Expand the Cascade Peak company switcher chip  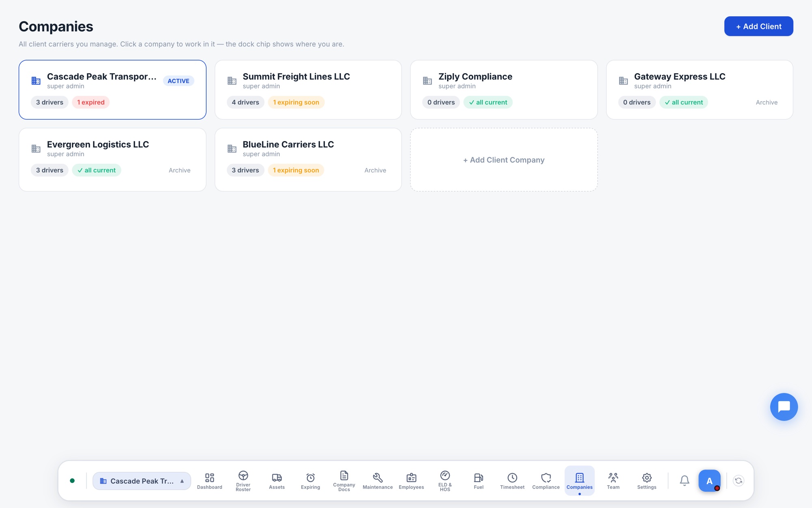click(142, 481)
